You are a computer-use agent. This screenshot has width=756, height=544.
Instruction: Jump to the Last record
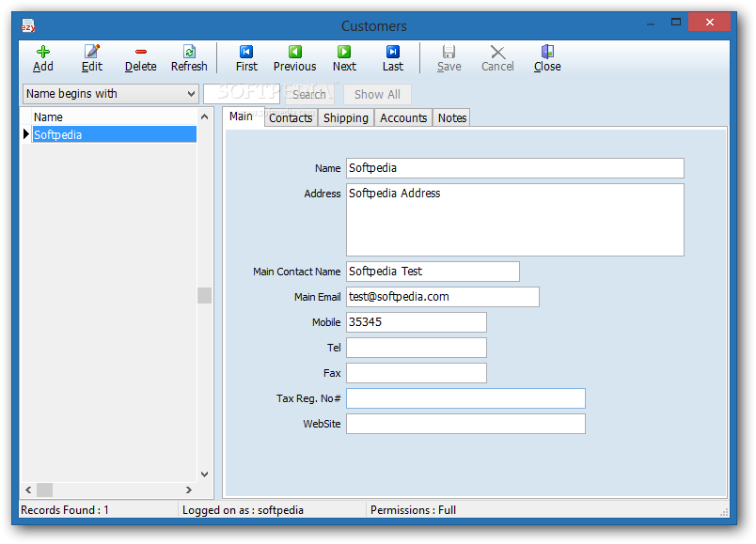coord(393,59)
